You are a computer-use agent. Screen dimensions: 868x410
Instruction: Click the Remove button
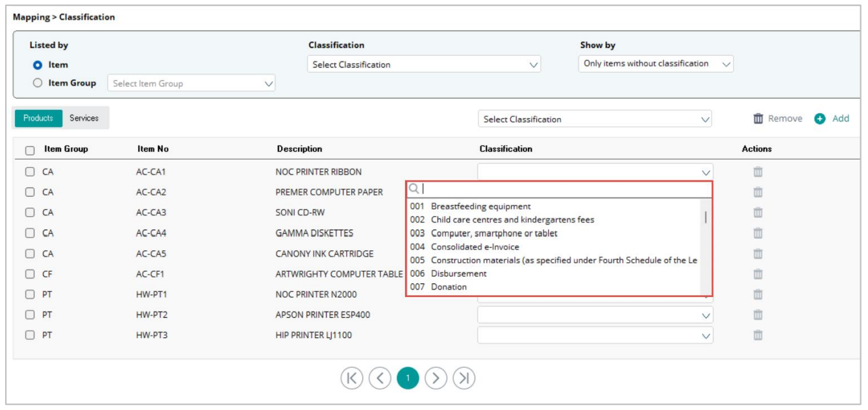pyautogui.click(x=777, y=119)
